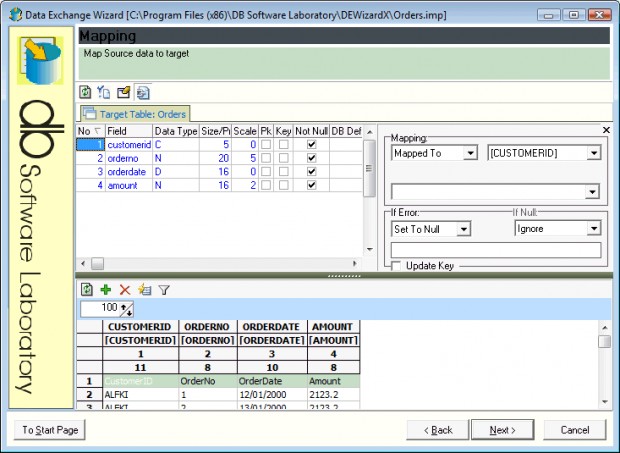
Task: Select the customerid field row
Action: [219, 144]
